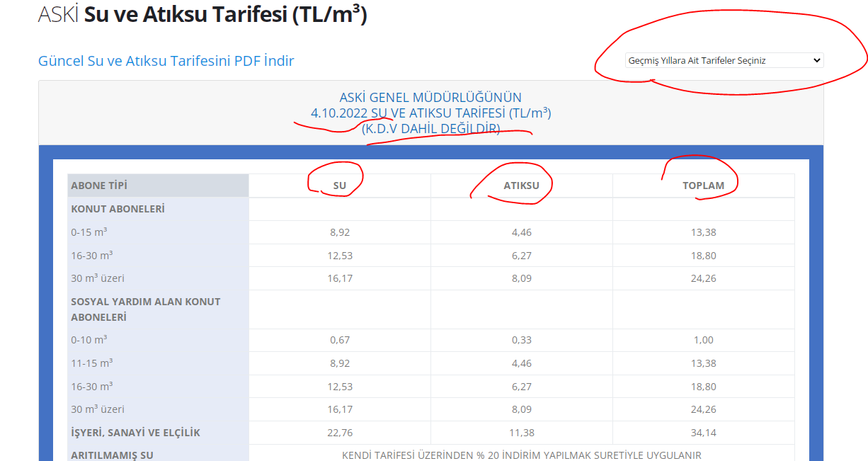This screenshot has width=868, height=461.
Task: Click the 22,76 water price cell
Action: coord(340,433)
